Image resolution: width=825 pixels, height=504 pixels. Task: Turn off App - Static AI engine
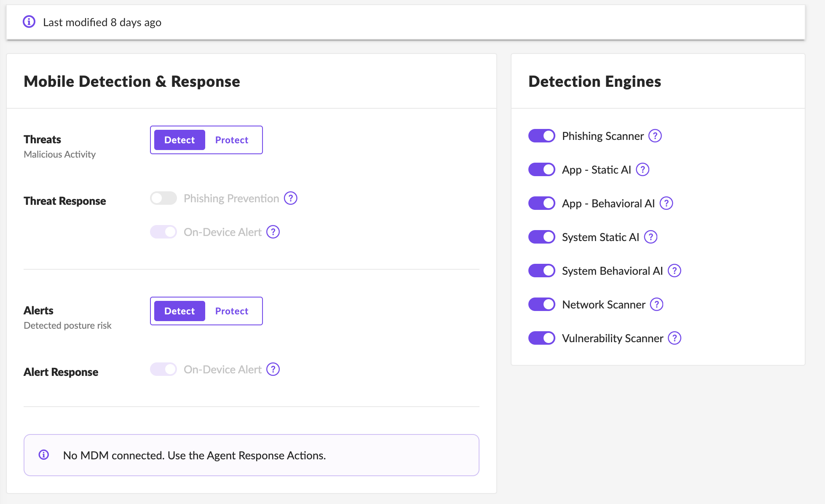point(542,170)
